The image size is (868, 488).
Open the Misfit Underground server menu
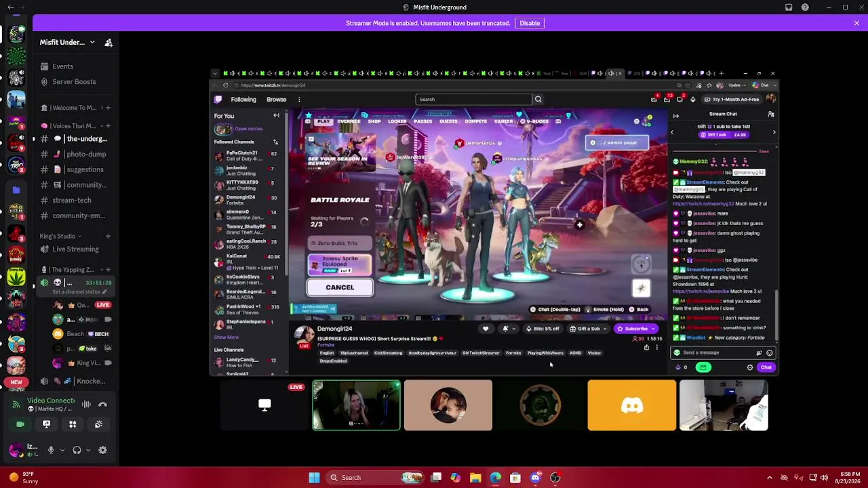coord(66,42)
